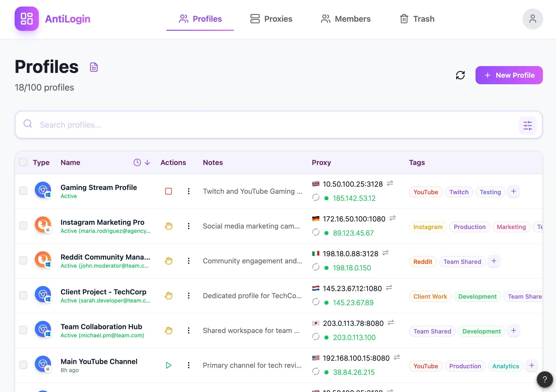This screenshot has width=556, height=392.
Task: Open the search filter options icon
Action: click(528, 125)
